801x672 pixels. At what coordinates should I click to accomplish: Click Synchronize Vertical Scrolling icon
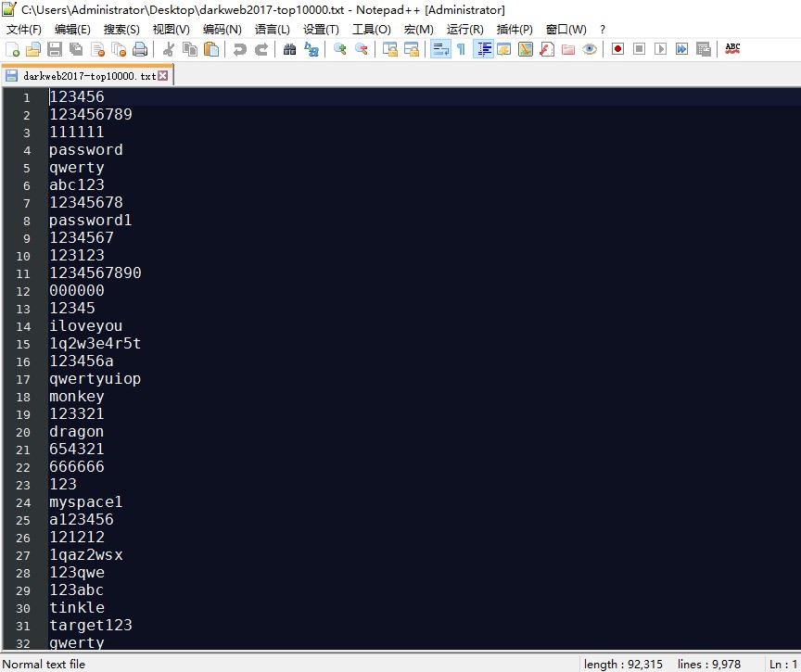coord(389,49)
